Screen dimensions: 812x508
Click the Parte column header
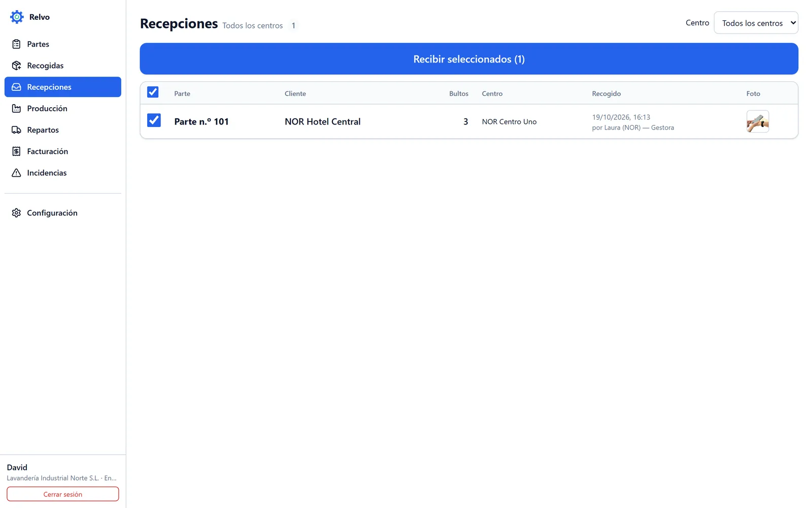(182, 93)
